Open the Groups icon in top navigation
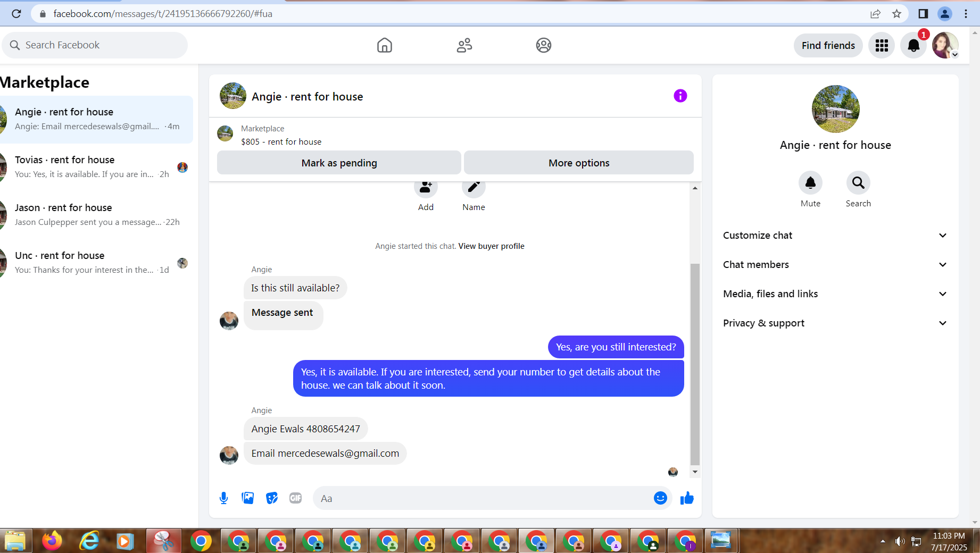The image size is (980, 553). tap(543, 45)
